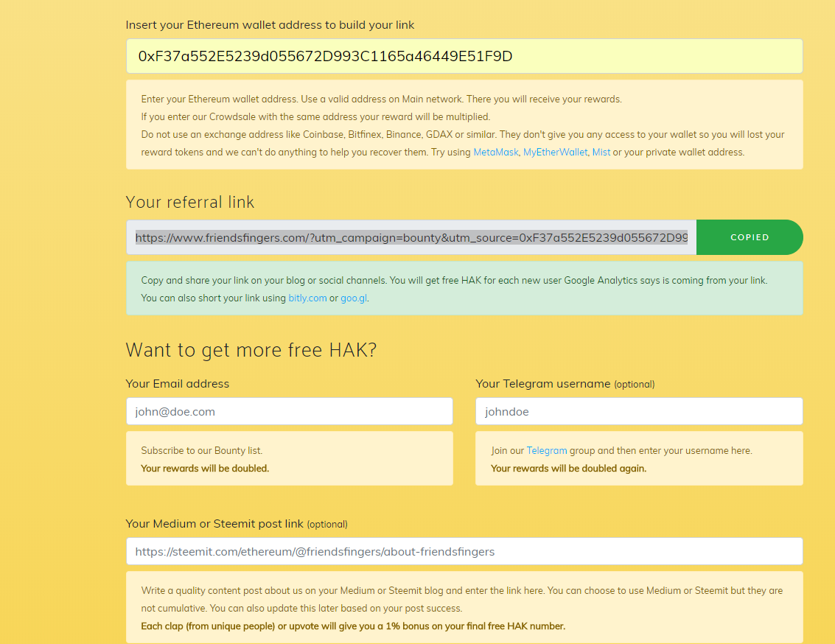Follow the Mist wallet link

coord(601,153)
